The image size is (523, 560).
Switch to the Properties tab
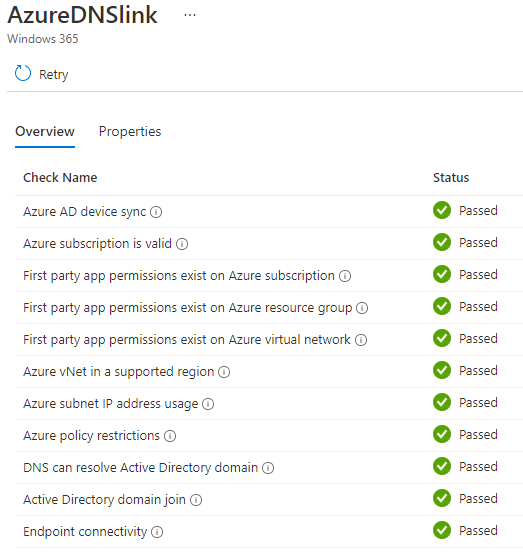tap(130, 131)
